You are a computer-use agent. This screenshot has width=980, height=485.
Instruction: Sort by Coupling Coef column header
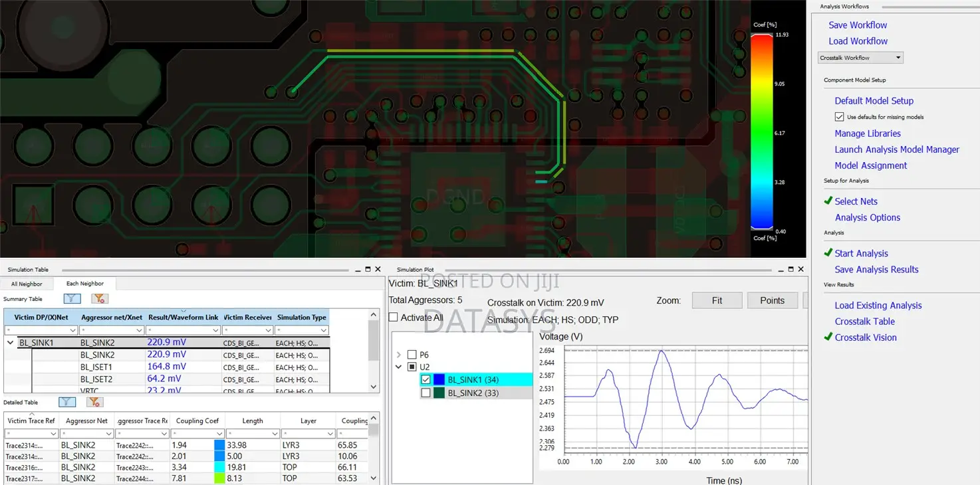click(x=197, y=421)
